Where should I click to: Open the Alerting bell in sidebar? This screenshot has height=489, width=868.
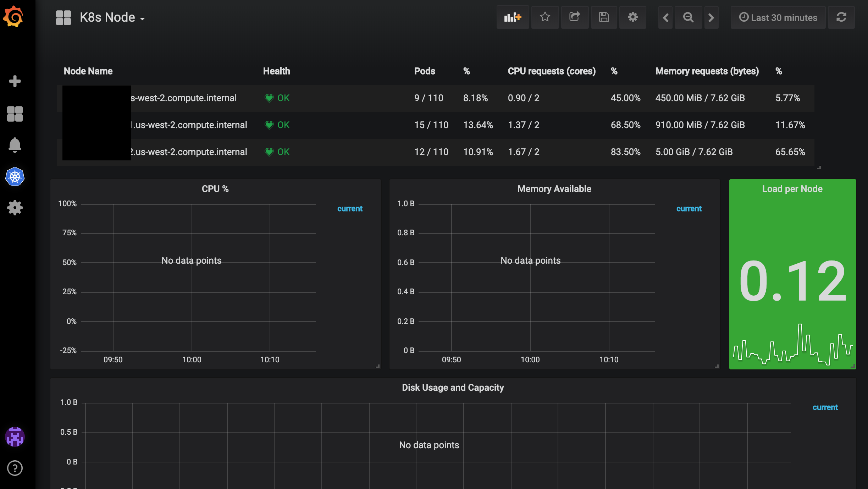pos(14,145)
